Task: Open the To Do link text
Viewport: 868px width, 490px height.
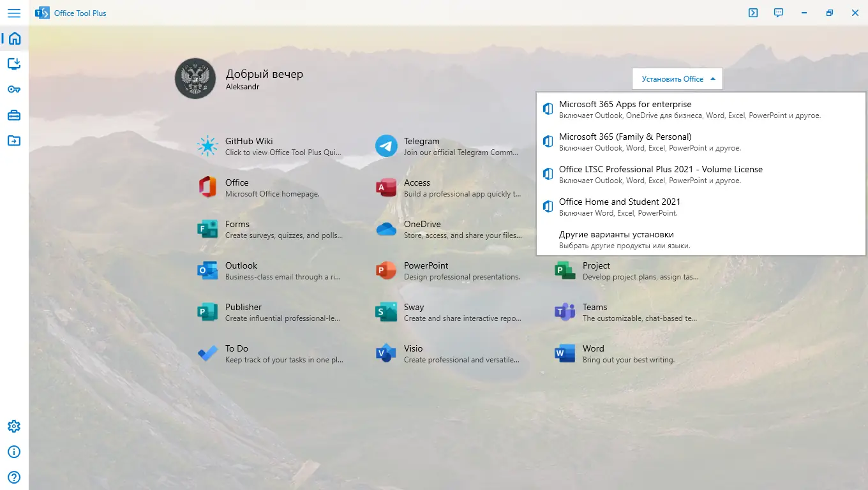Action: point(237,348)
